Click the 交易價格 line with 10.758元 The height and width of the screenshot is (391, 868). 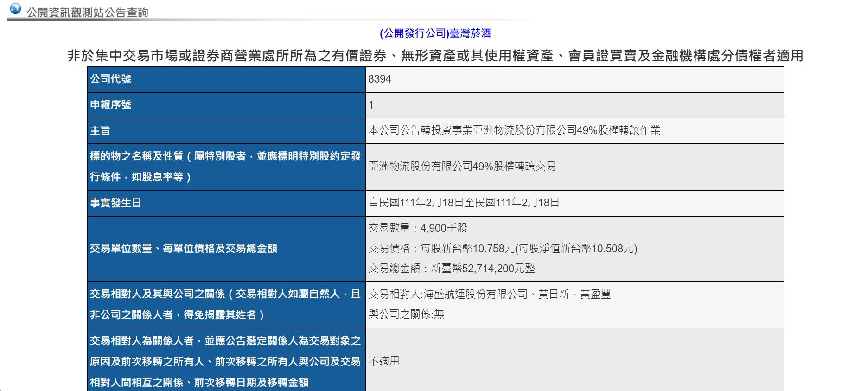tap(503, 249)
